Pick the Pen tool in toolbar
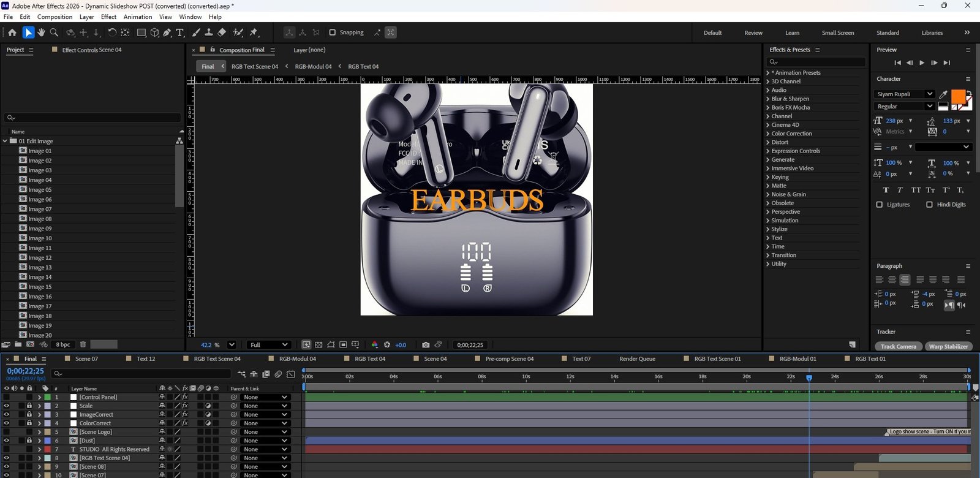 [167, 32]
